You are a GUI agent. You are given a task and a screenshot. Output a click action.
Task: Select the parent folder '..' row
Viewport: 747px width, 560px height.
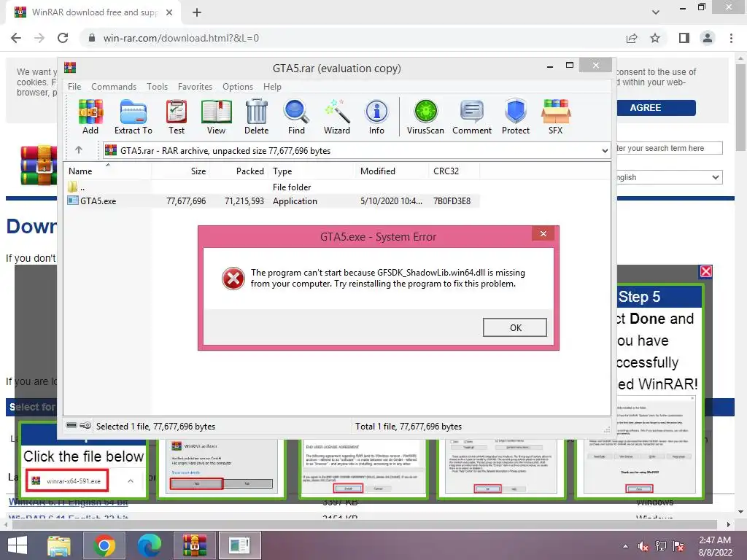[272, 187]
